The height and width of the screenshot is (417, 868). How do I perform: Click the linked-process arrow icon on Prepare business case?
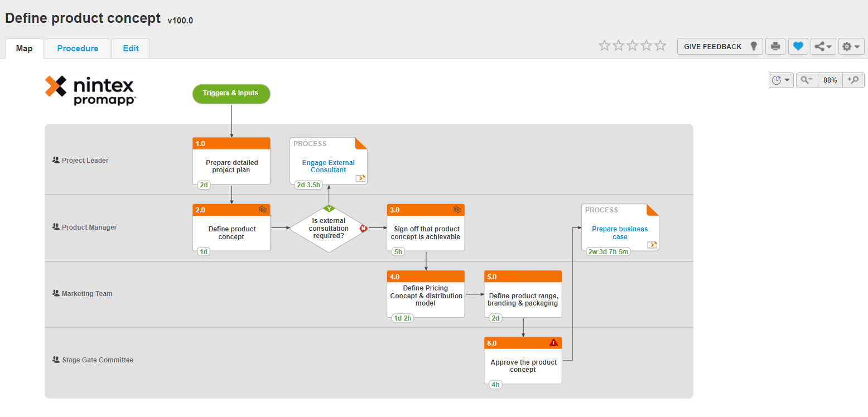point(652,245)
